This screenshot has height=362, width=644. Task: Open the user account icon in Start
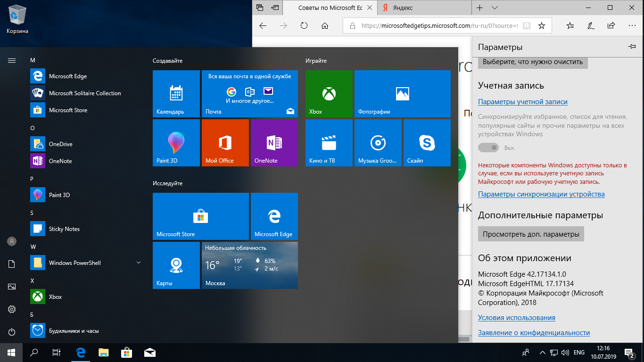[12, 241]
